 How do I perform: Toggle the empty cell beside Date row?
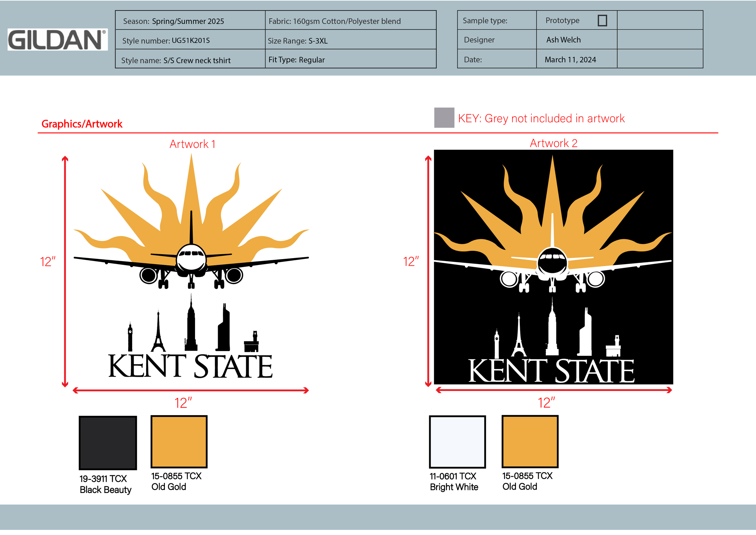pyautogui.click(x=659, y=59)
